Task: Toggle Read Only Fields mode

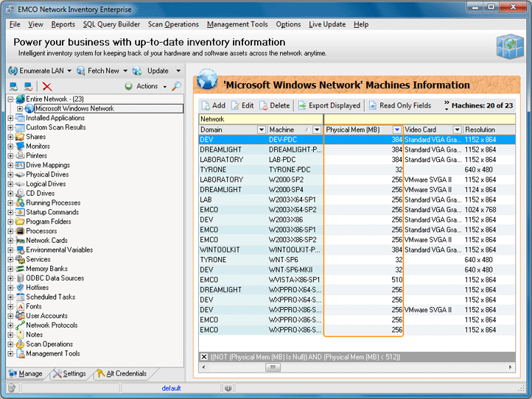Action: point(399,105)
